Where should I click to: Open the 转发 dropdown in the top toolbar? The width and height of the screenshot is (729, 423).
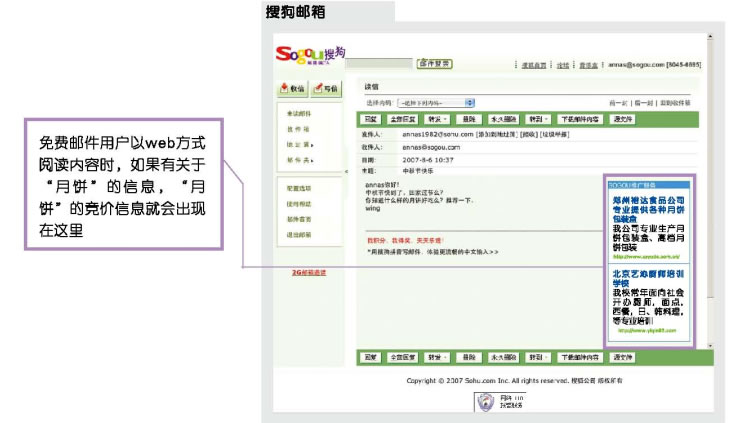[437, 119]
